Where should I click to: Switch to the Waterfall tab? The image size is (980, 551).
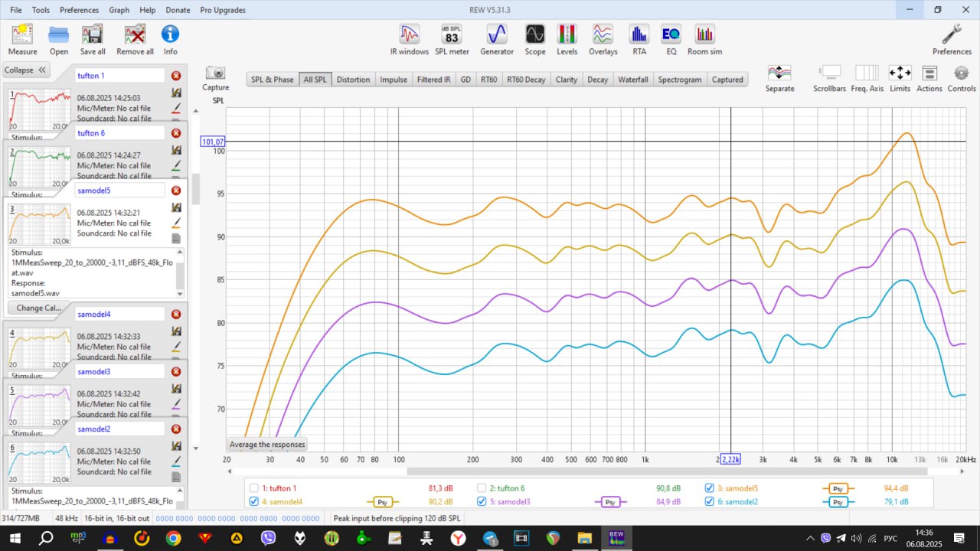pyautogui.click(x=633, y=80)
